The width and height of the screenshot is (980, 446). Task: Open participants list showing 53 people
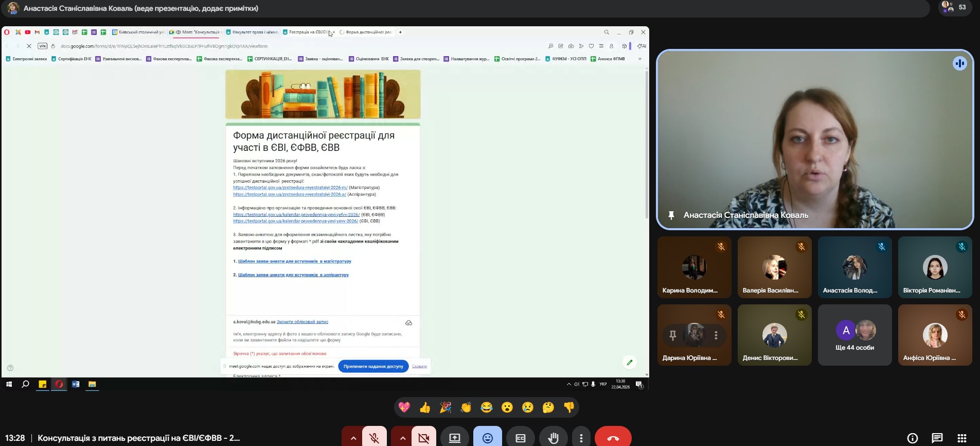click(x=955, y=8)
